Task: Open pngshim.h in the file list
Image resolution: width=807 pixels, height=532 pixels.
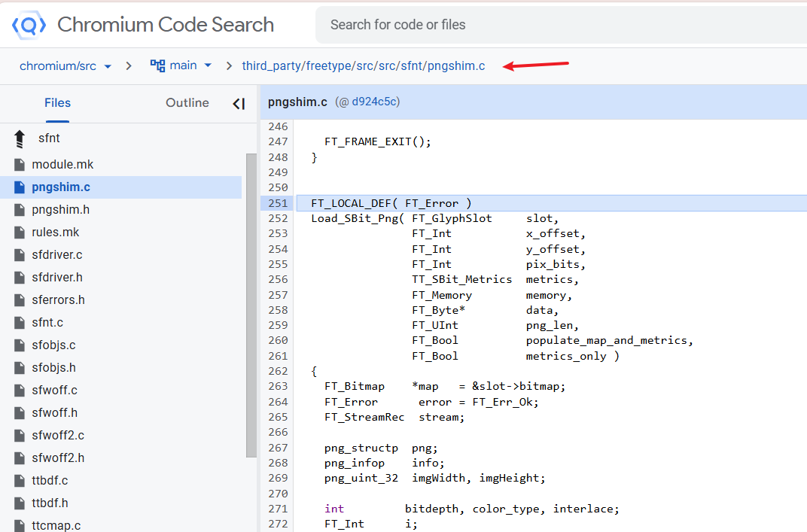Action: [x=61, y=209]
